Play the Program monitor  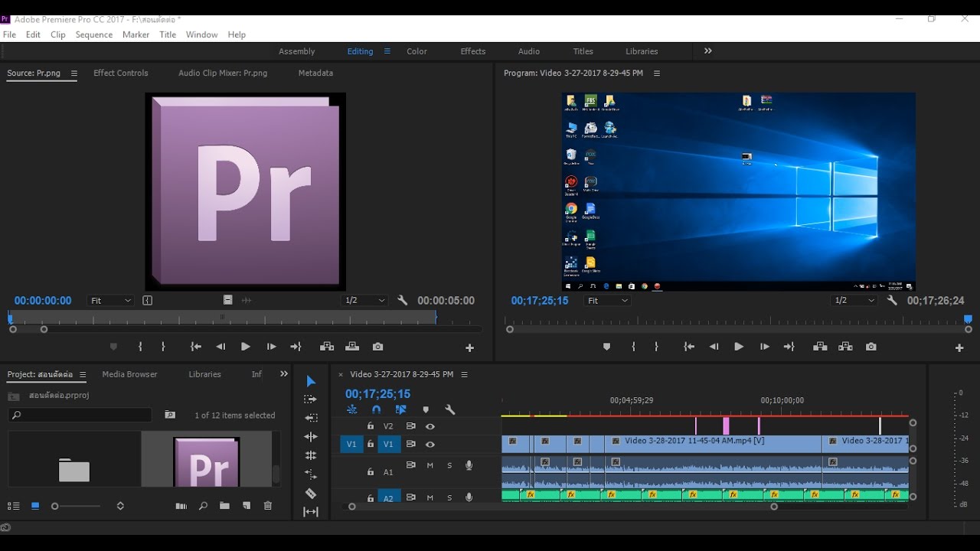point(739,347)
